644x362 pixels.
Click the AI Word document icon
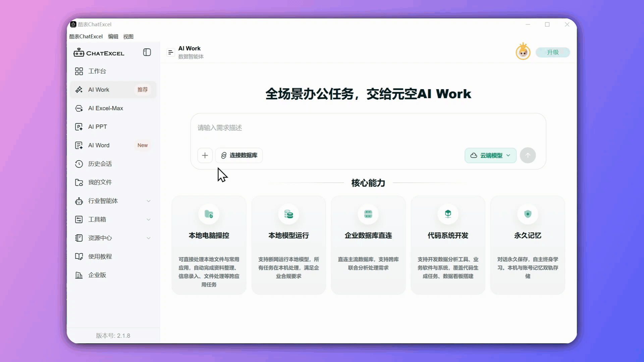(x=79, y=145)
